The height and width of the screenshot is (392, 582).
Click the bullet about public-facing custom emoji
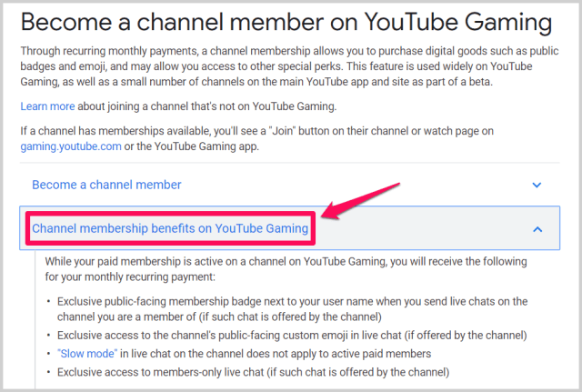[x=292, y=336]
